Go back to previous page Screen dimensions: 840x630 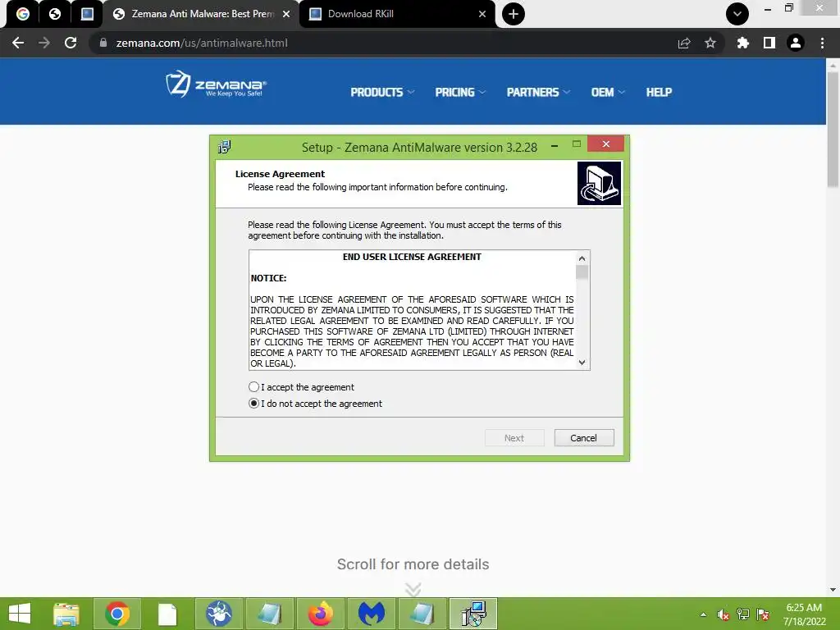click(x=18, y=43)
